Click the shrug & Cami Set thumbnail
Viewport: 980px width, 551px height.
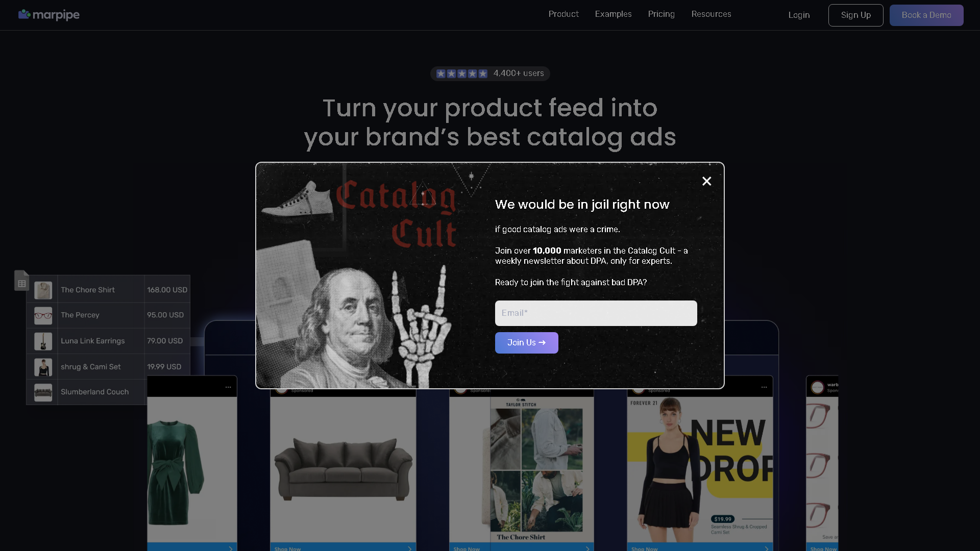[x=43, y=367]
